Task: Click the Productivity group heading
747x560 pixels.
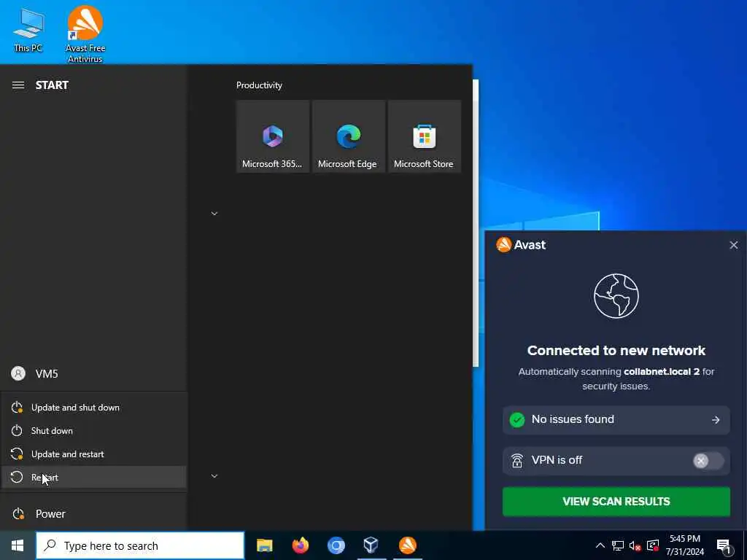Action: (x=259, y=85)
